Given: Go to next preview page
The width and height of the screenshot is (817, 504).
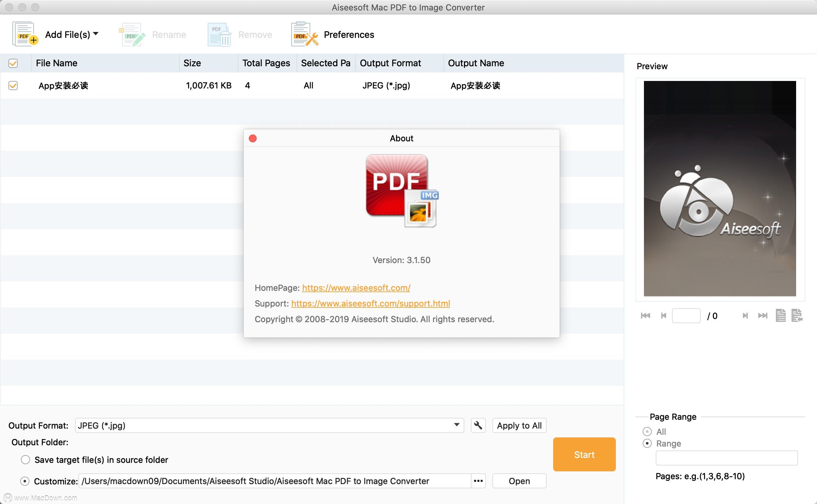Looking at the screenshot, I should 745,315.
